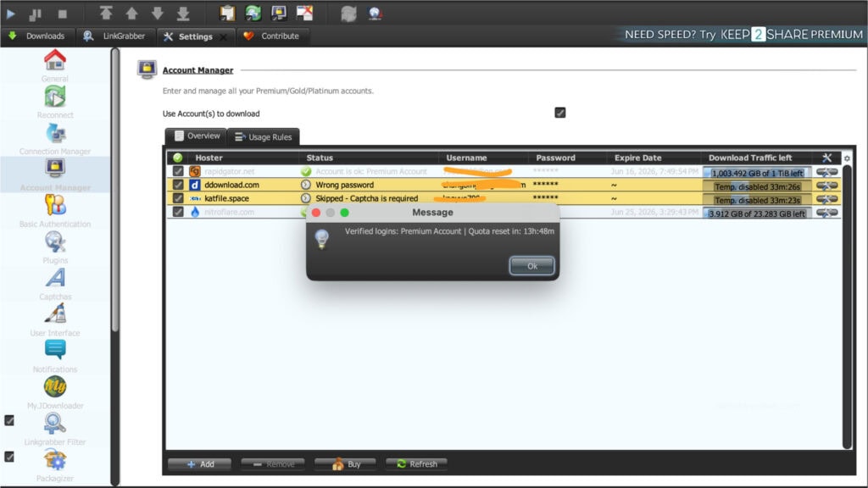Sort accounts by Hoster column
The image size is (868, 488).
242,158
